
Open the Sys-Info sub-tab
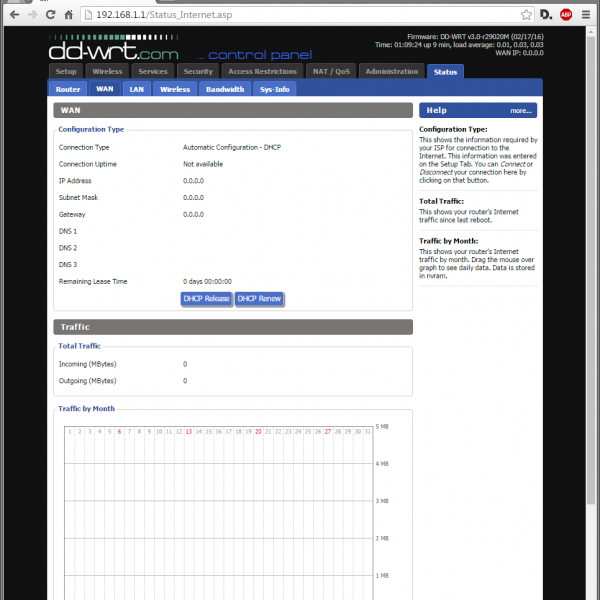(274, 89)
